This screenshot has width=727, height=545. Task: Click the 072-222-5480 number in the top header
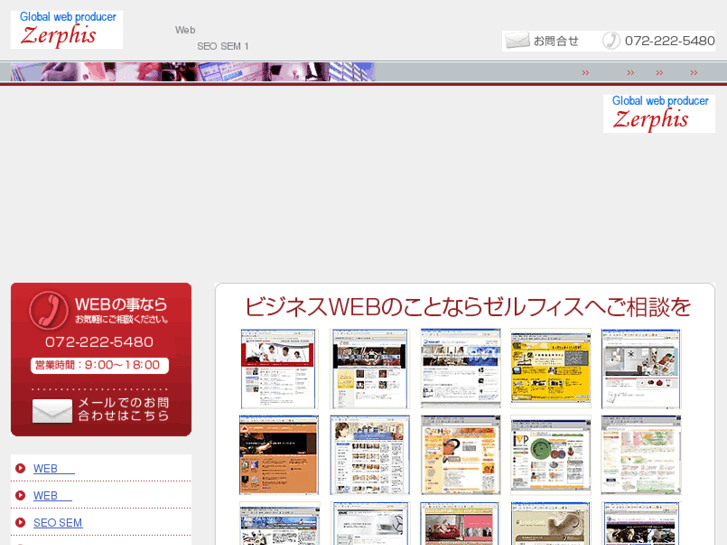pos(669,41)
